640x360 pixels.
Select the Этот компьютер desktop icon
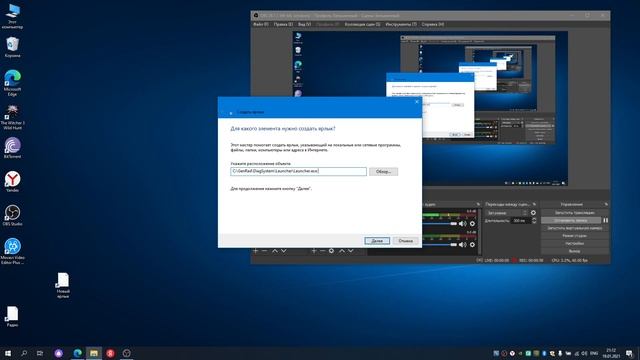point(12,16)
